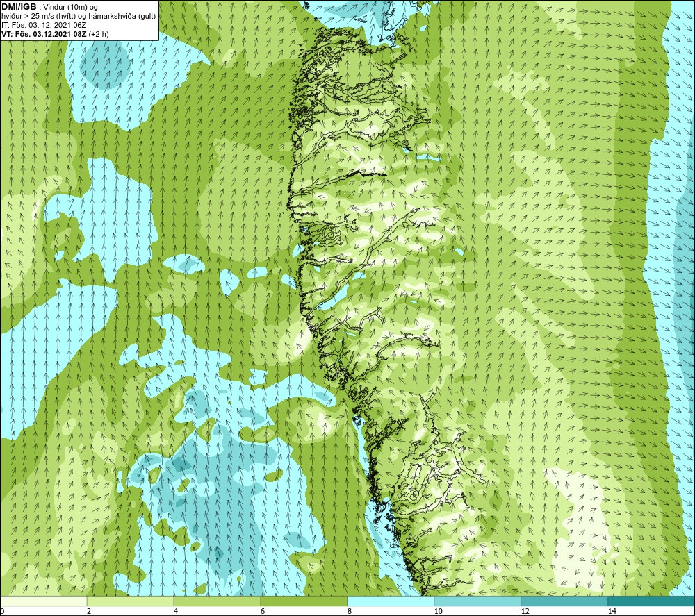Select the 12–14 m/s teal legend band

coord(564,601)
